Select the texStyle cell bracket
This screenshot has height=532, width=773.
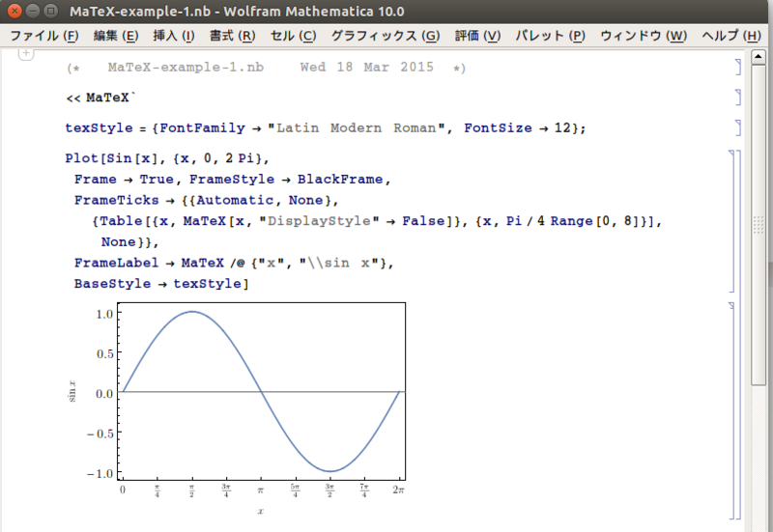pos(738,127)
